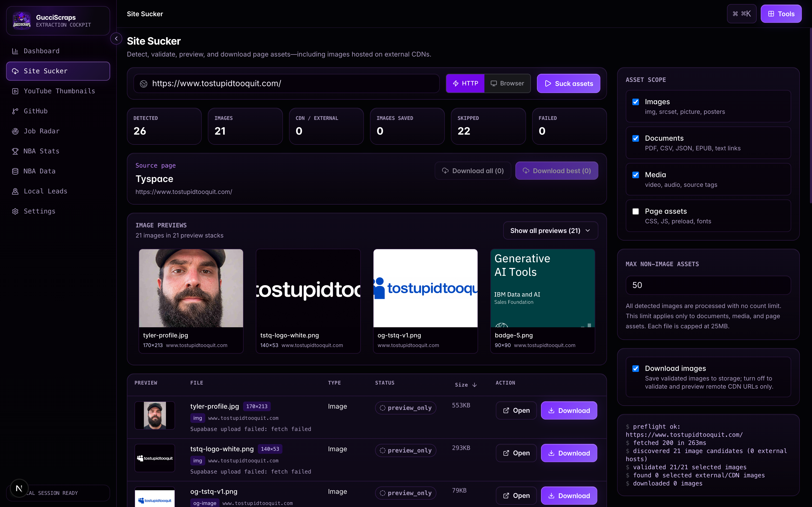The height and width of the screenshot is (507, 812).
Task: Uncheck the Images asset scope checkbox
Action: (x=635, y=102)
